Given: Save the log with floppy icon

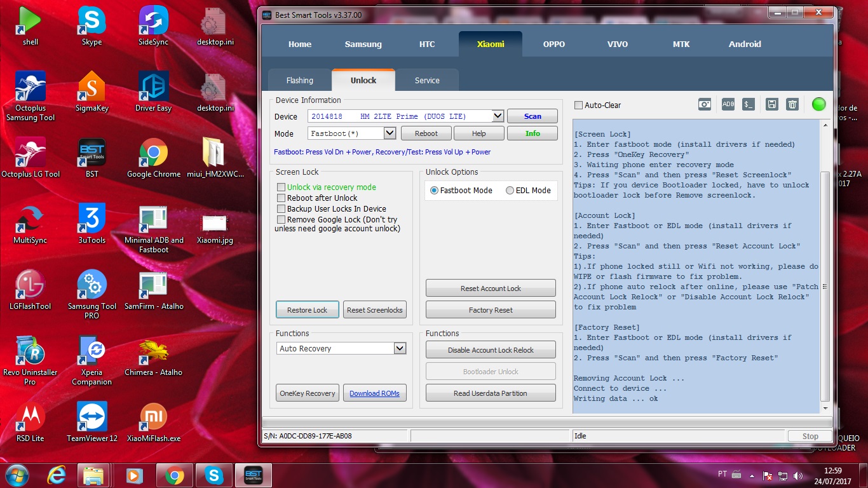Looking at the screenshot, I should point(771,105).
